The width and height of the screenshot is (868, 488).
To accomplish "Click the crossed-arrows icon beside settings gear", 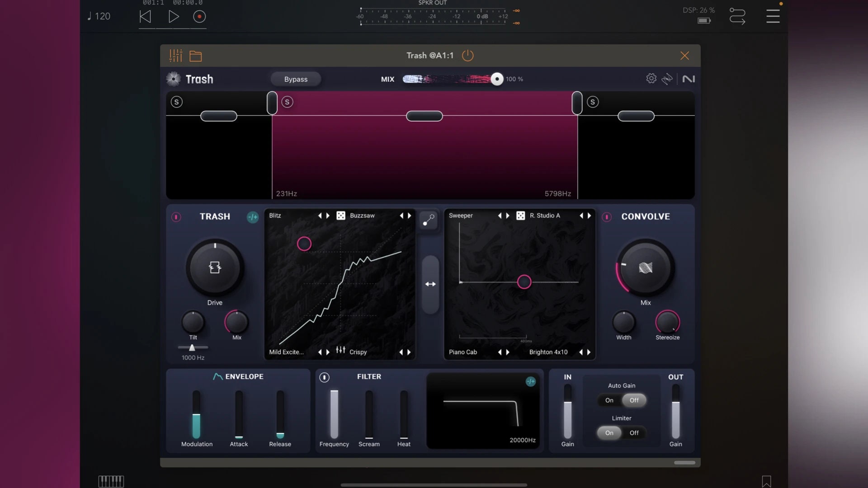I will point(667,79).
